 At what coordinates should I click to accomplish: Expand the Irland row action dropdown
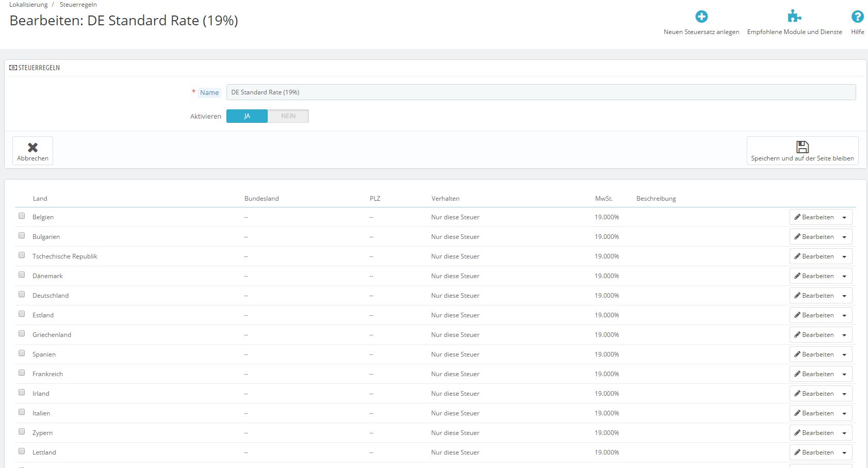click(844, 394)
